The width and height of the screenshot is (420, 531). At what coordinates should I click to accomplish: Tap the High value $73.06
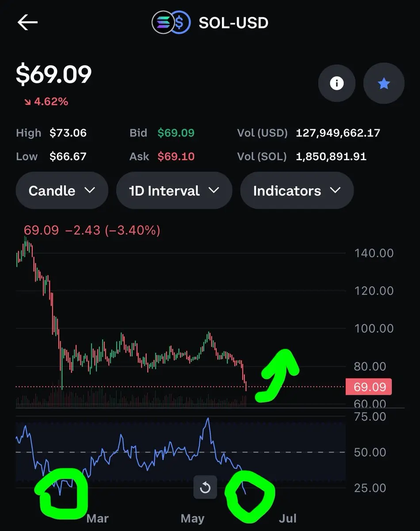point(68,133)
